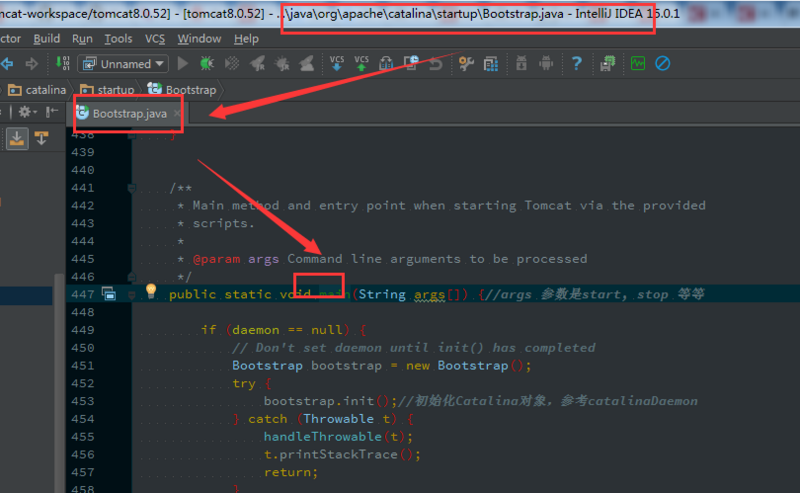This screenshot has height=493, width=800.
Task: Start debugging with the green bug icon
Action: click(207, 63)
